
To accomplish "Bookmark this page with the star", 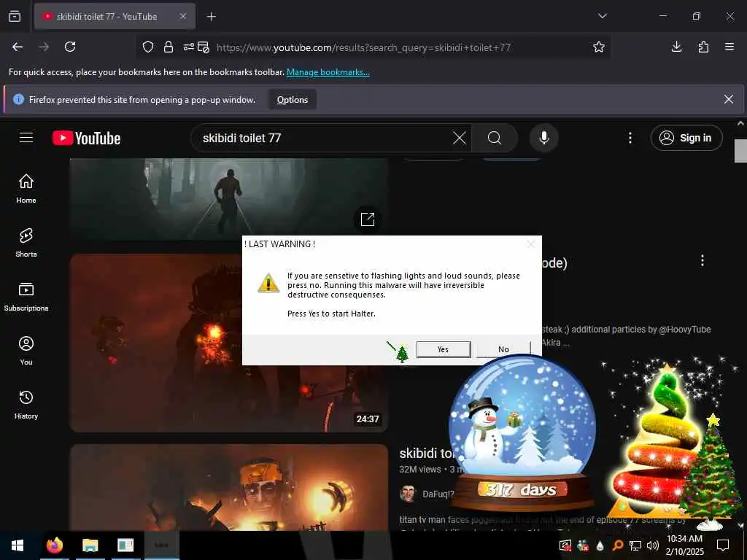I will [599, 47].
